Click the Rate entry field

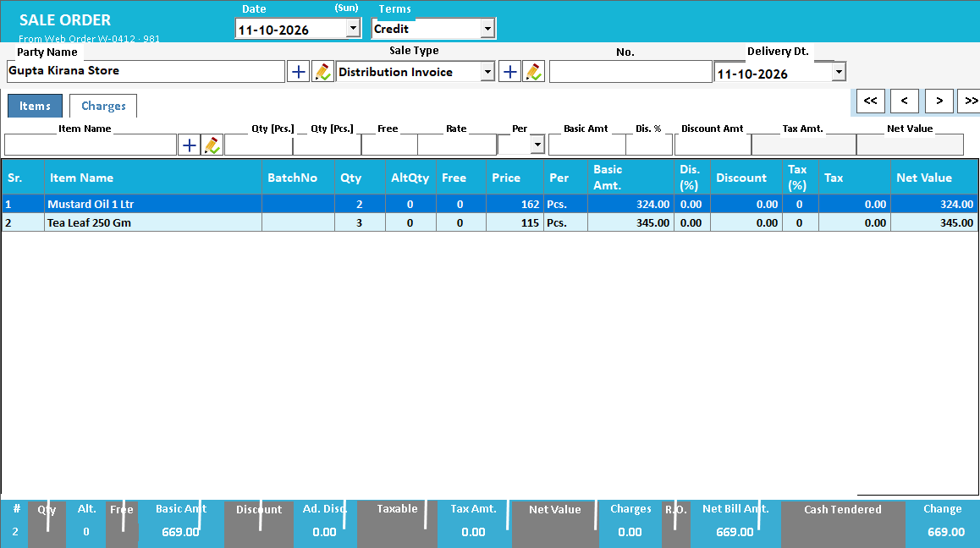pos(457,145)
